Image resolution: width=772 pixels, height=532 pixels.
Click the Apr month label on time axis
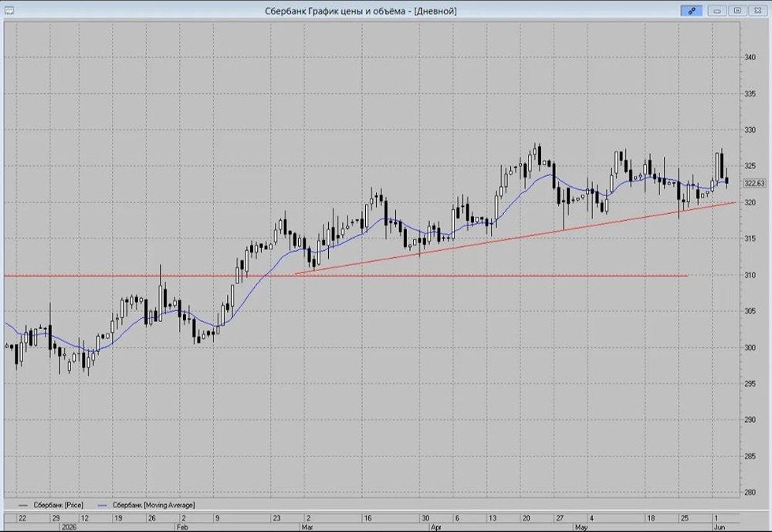point(435,527)
